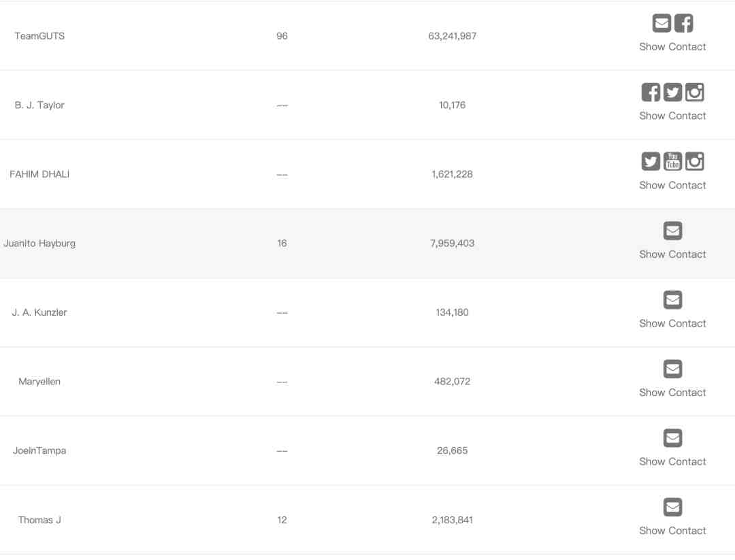Open B. J. Taylor's Facebook icon

tap(651, 93)
